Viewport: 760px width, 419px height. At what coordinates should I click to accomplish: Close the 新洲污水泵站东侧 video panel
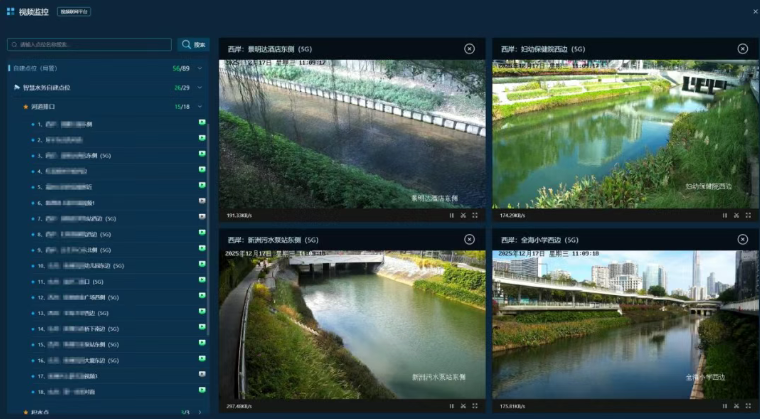point(469,240)
